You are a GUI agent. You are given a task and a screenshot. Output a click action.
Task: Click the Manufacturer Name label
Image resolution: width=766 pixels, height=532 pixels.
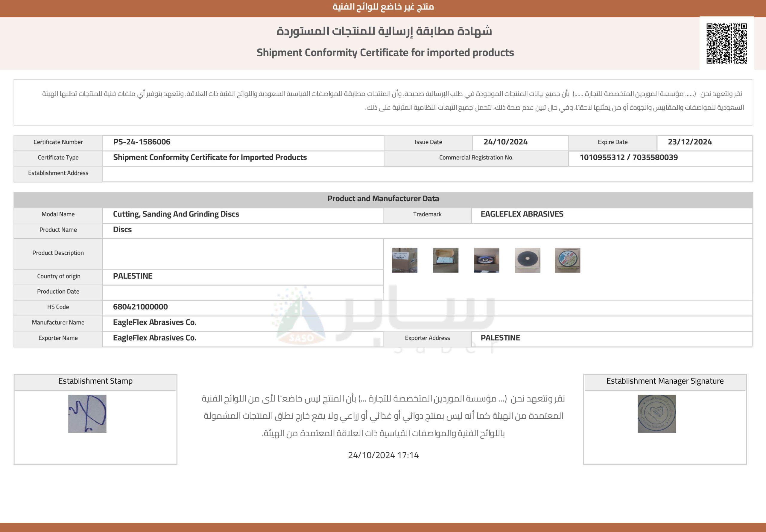[x=58, y=322]
